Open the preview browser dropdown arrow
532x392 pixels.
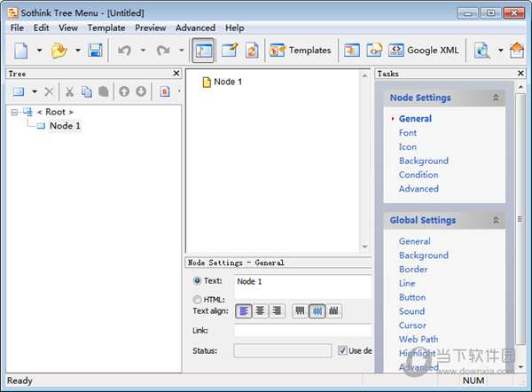pos(500,51)
